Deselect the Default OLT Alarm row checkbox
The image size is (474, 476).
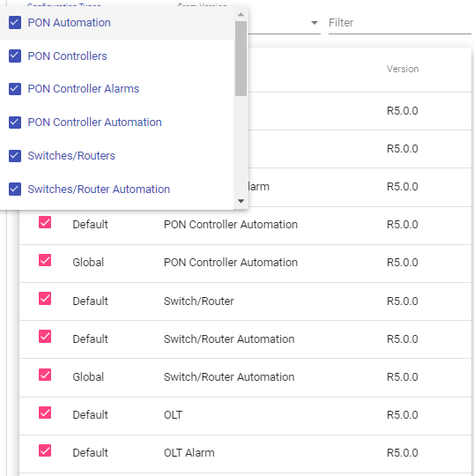45,450
